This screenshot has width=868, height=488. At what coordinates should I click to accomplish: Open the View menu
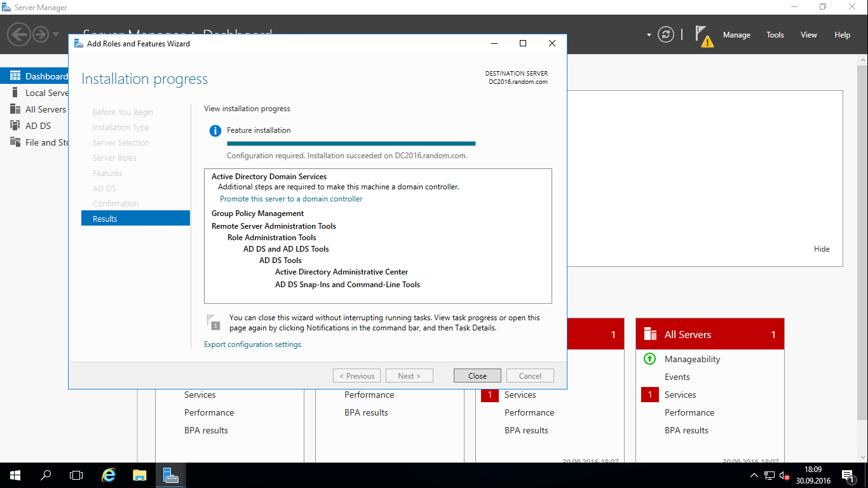pos(809,35)
